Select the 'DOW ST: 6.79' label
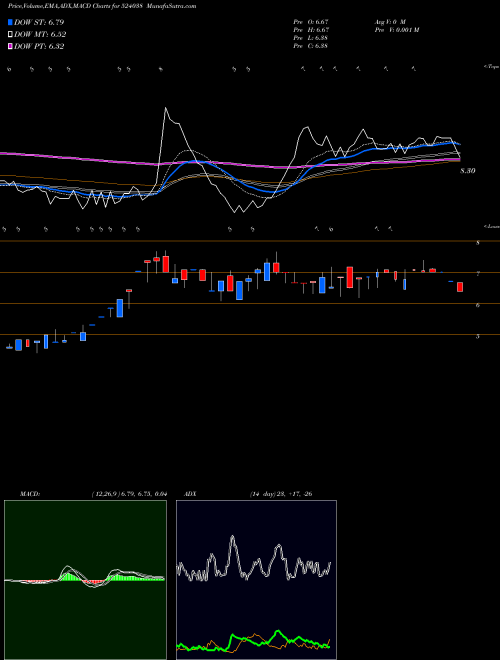This screenshot has width=500, height=660. (39, 22)
